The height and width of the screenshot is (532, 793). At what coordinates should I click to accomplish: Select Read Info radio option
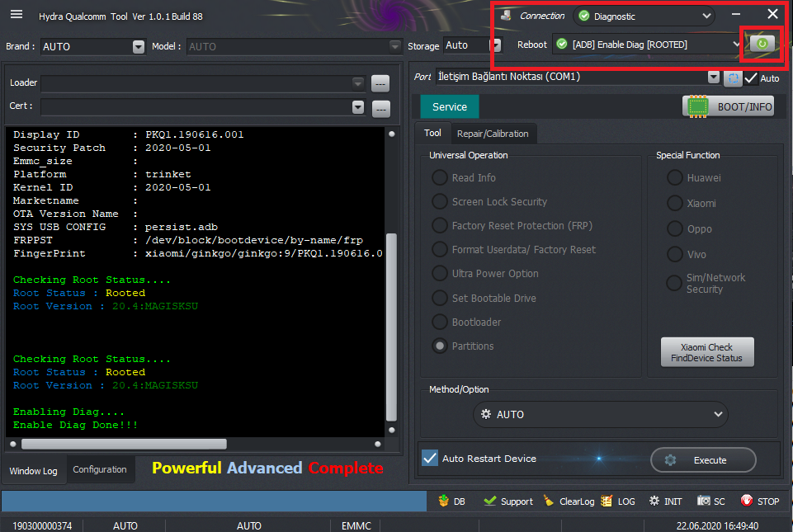(x=440, y=177)
